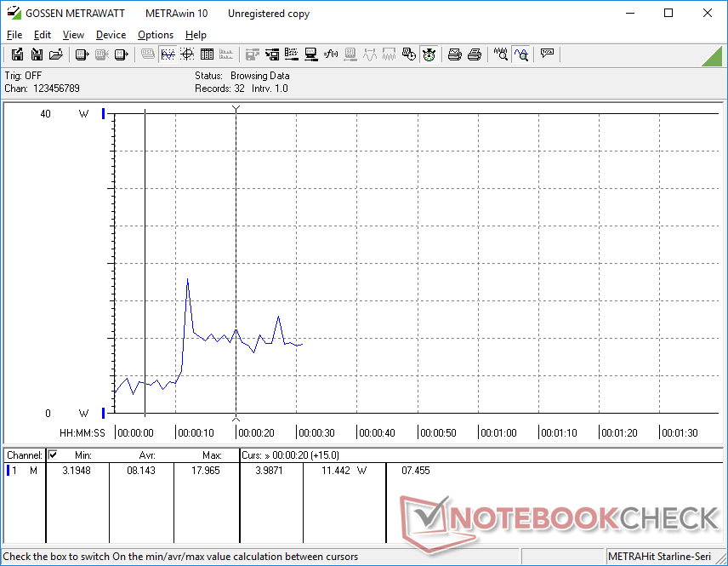728x566 pixels.
Task: Click the print-graph printer icon
Action: pyautogui.click(x=454, y=54)
